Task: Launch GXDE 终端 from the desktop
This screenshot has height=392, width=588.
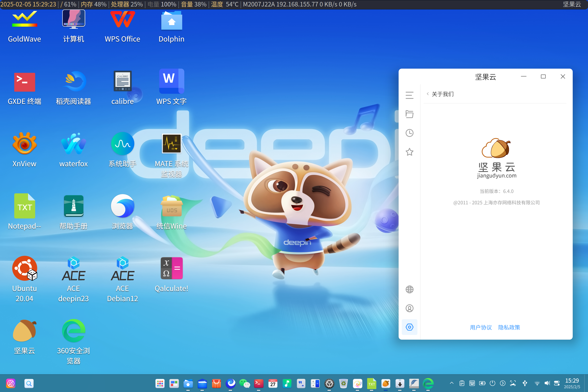Action: pos(24,82)
